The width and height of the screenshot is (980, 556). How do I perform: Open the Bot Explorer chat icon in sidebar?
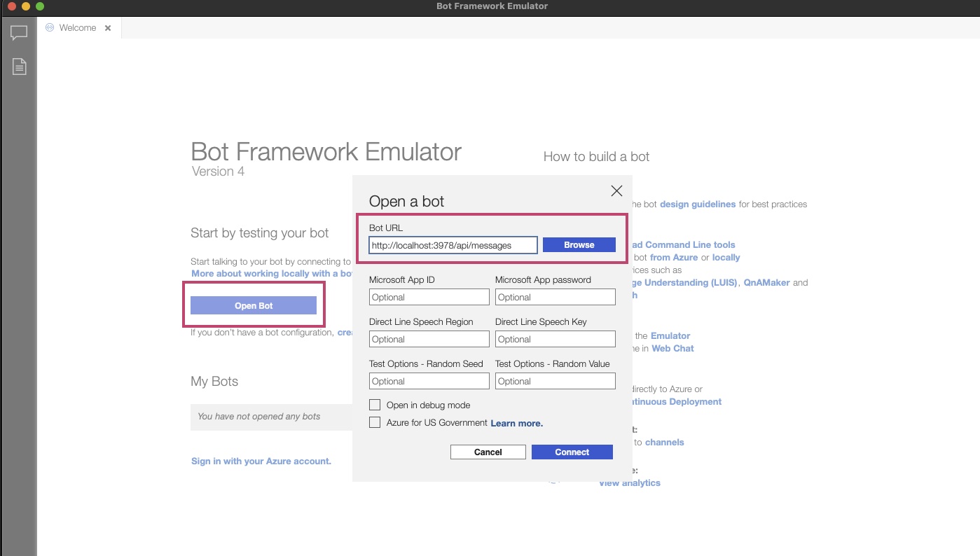[19, 33]
